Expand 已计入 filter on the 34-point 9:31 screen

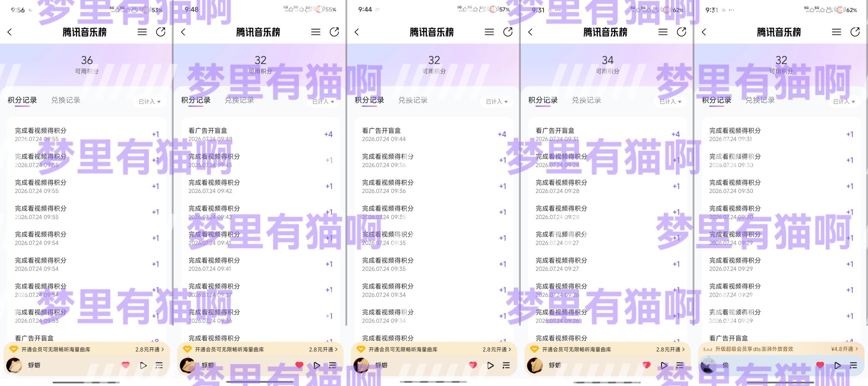[x=670, y=102]
